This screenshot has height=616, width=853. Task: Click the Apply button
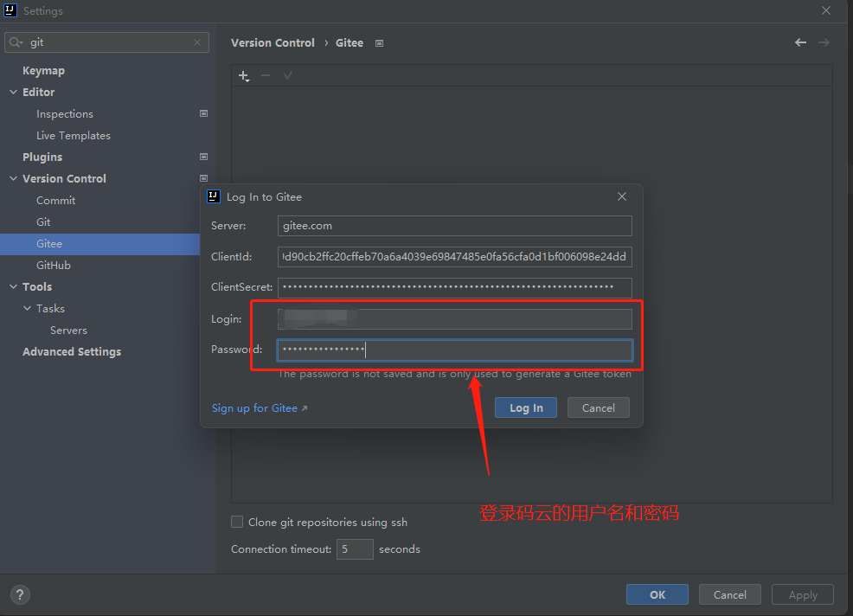[x=803, y=594]
